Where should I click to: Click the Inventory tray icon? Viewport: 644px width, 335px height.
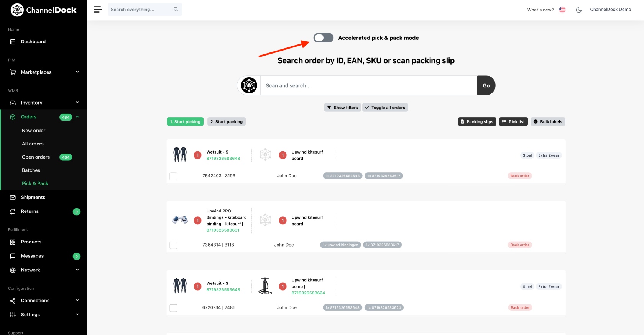point(13,103)
